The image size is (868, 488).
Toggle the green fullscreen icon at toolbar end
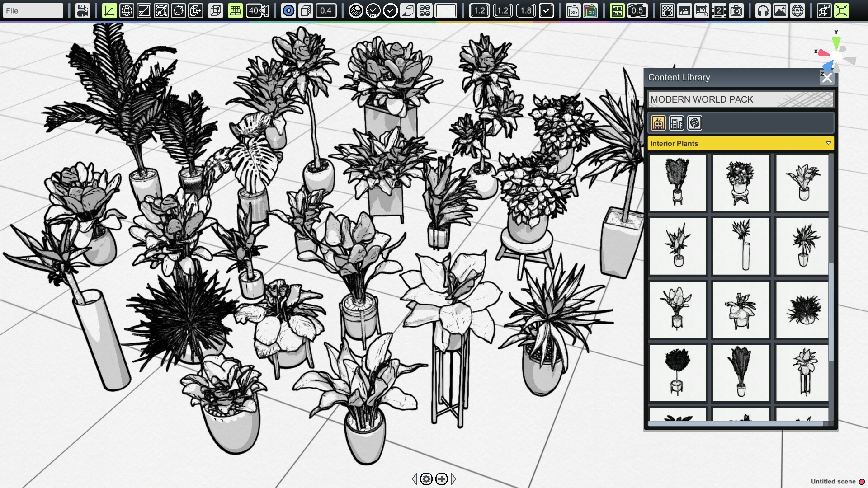click(x=842, y=10)
